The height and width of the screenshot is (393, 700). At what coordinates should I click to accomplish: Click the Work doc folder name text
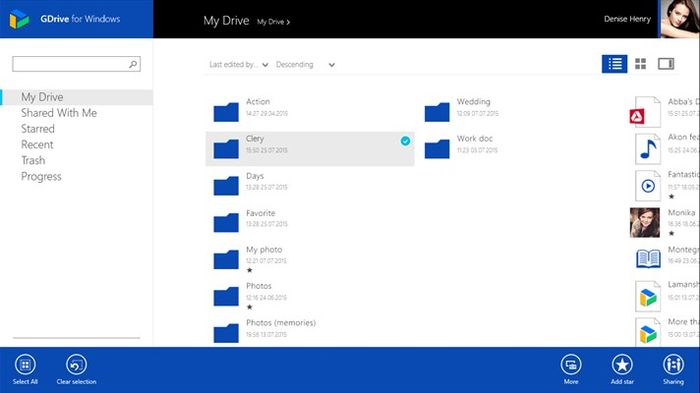tap(475, 138)
